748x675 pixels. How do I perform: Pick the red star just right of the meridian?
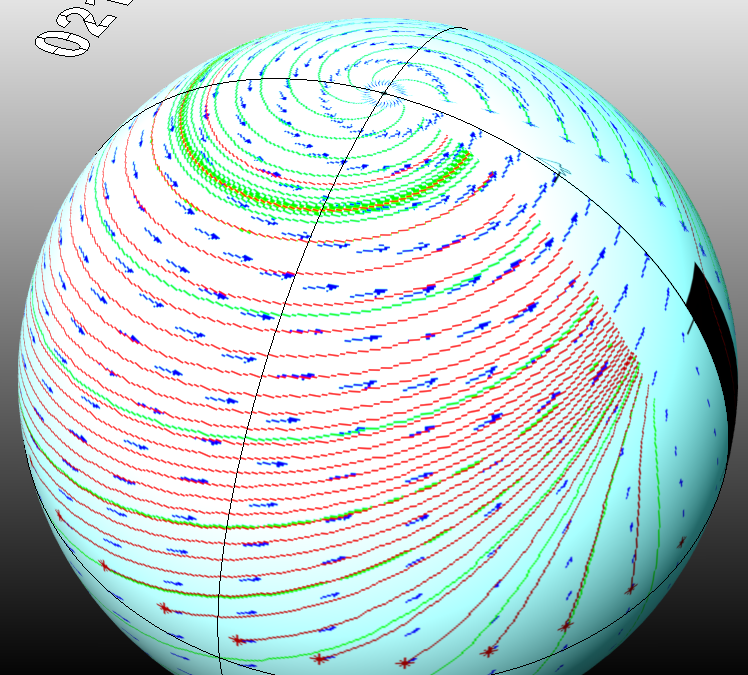(x=237, y=640)
